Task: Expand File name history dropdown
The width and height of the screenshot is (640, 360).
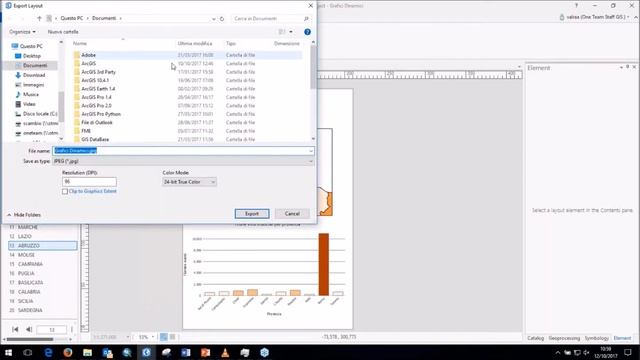Action: 311,151
